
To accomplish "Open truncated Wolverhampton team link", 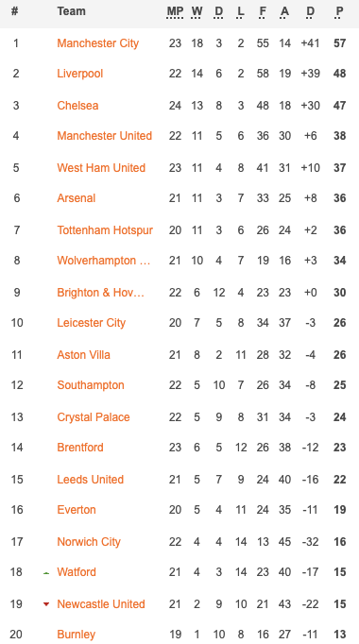I will click(x=104, y=261).
